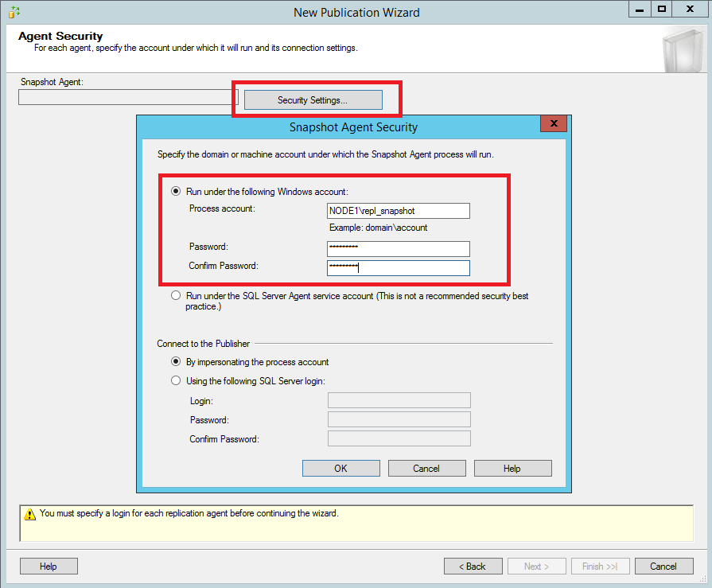The height and width of the screenshot is (588, 712).
Task: Click the Confirm Password field containing asterisks
Action: pyautogui.click(x=398, y=267)
